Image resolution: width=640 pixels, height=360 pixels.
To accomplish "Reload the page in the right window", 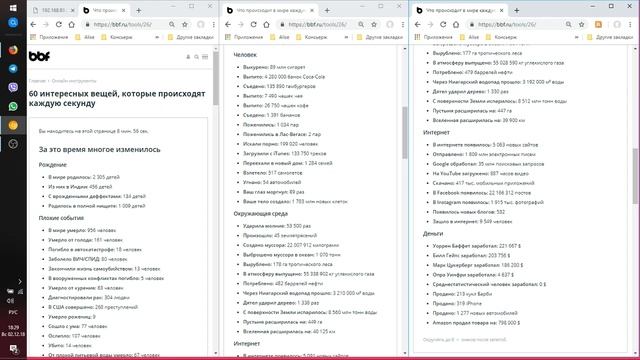I will pyautogui.click(x=443, y=24).
